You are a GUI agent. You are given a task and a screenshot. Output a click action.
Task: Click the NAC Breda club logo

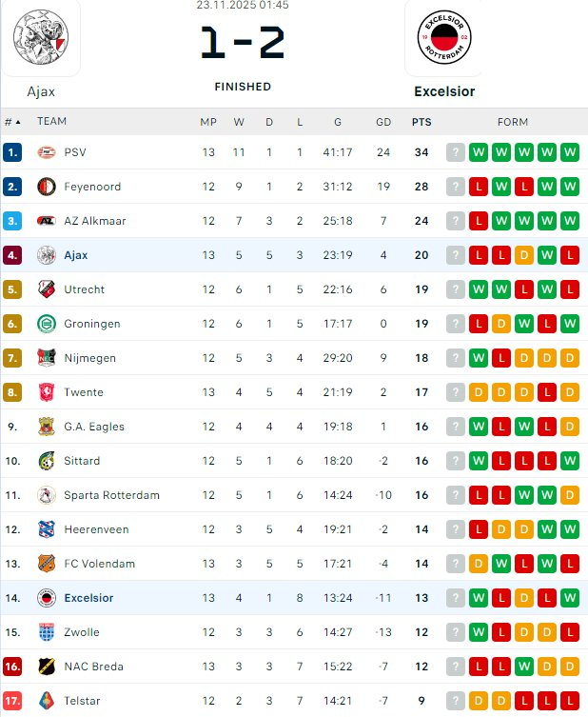point(47,667)
